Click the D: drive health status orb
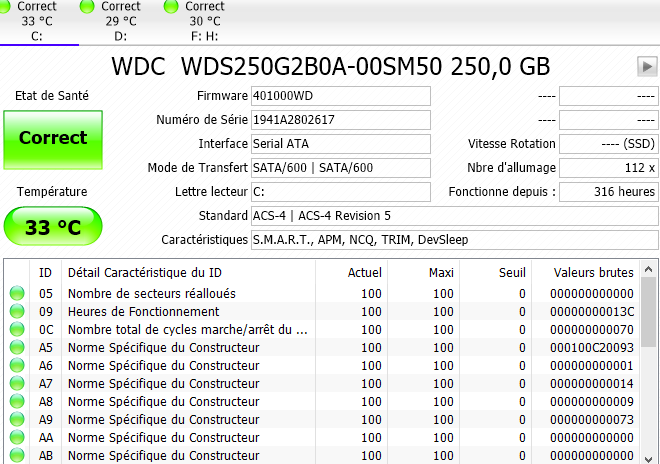This screenshot has width=660, height=464. click(x=88, y=7)
